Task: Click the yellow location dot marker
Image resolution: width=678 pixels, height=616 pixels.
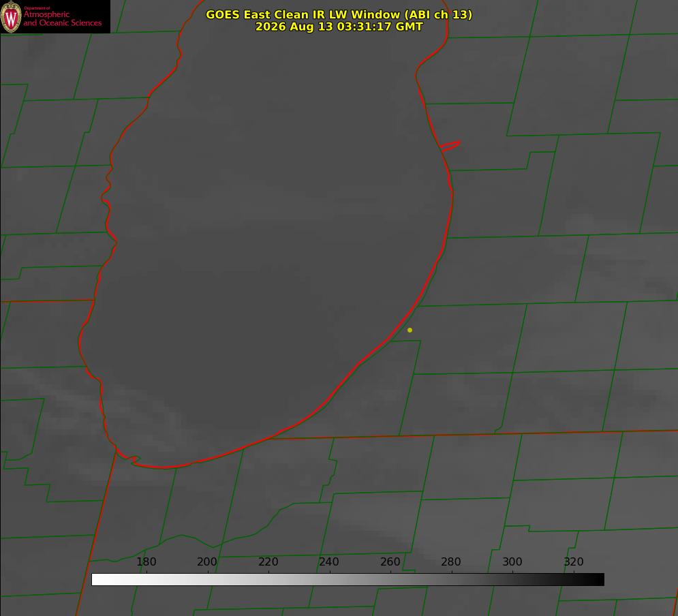Action: click(410, 330)
